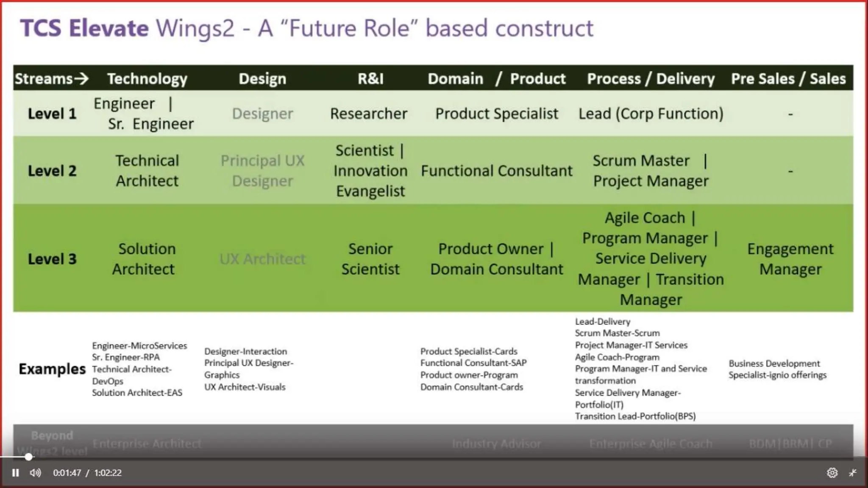This screenshot has height=488, width=868.
Task: Seek to the middle of the progress bar
Action: click(x=434, y=457)
